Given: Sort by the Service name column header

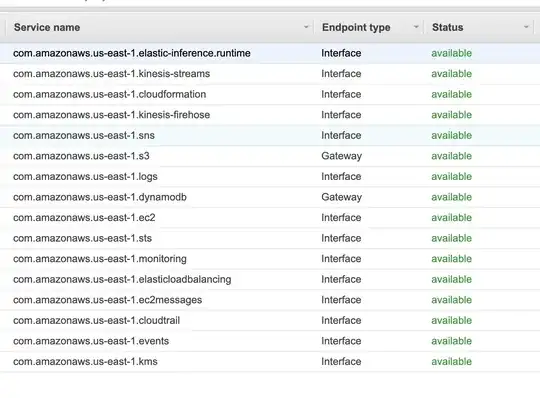Looking at the screenshot, I should click(47, 27).
